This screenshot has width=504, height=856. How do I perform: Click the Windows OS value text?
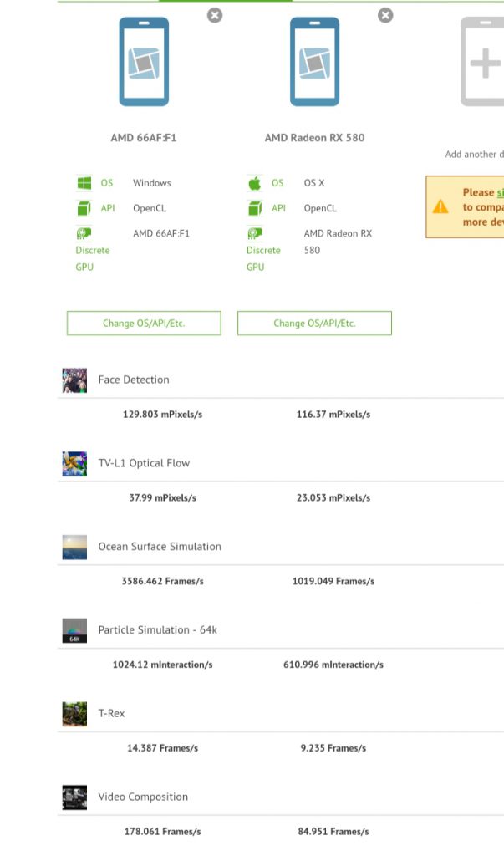(152, 183)
